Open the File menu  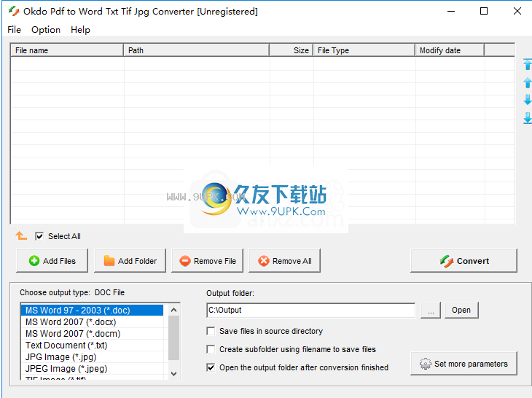[15, 30]
